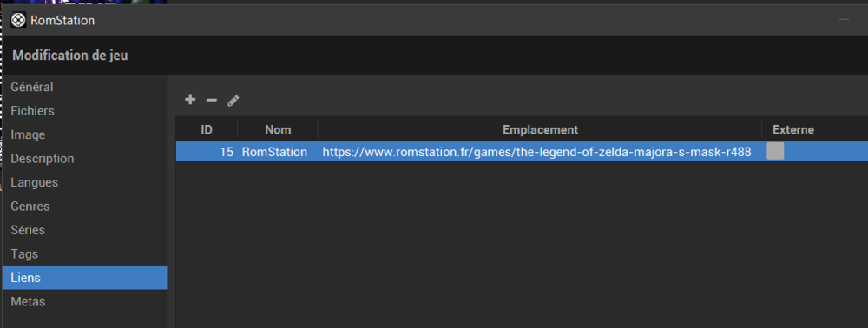Image resolution: width=868 pixels, height=328 pixels.
Task: Click the RomStation logo in title bar
Action: click(18, 21)
